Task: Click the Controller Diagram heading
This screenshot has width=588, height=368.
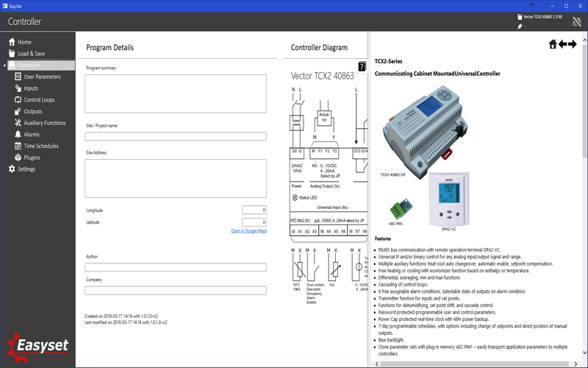Action: coord(319,47)
